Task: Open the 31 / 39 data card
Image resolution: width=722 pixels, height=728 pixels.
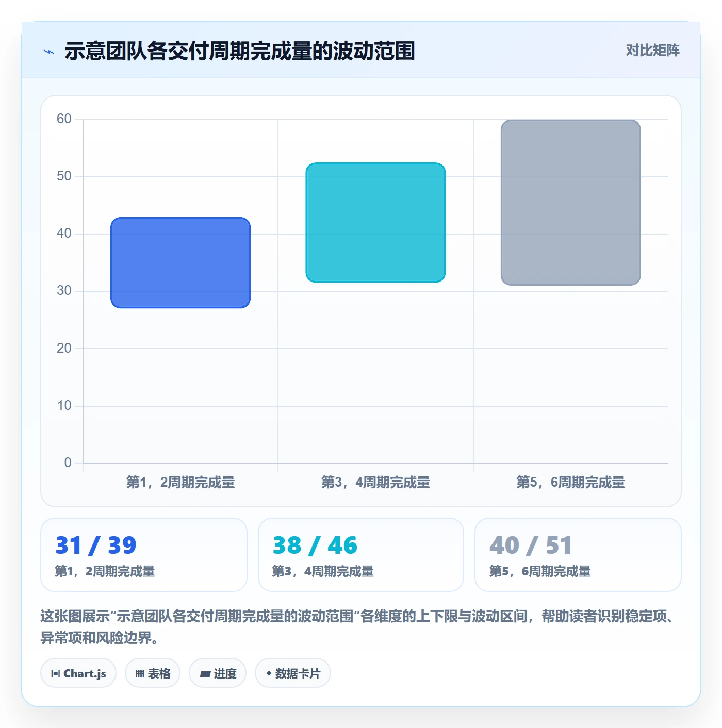Action: [144, 555]
